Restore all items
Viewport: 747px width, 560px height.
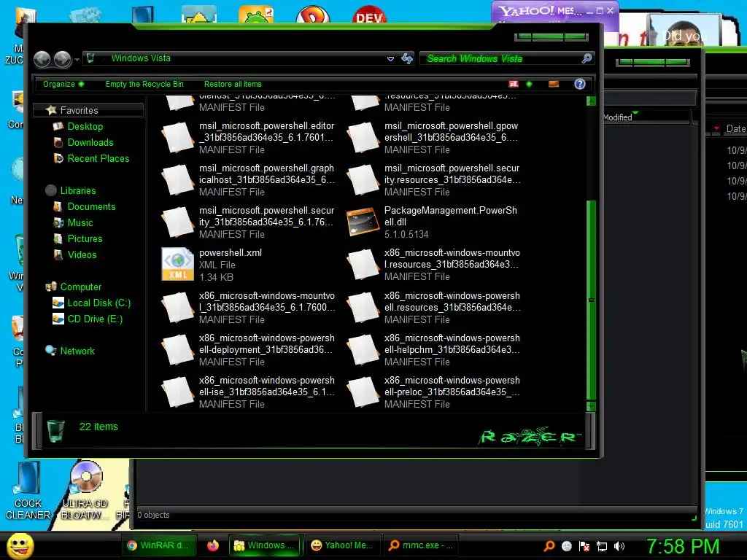233,85
